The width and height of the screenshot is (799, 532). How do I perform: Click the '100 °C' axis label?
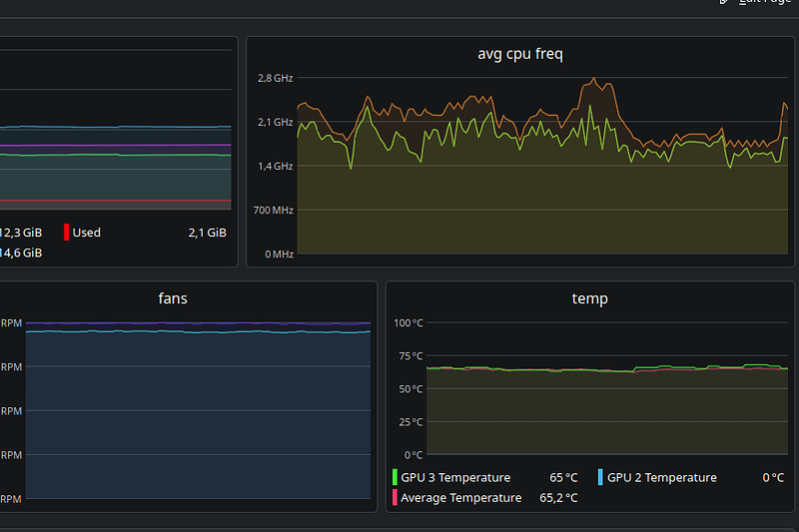click(x=408, y=322)
